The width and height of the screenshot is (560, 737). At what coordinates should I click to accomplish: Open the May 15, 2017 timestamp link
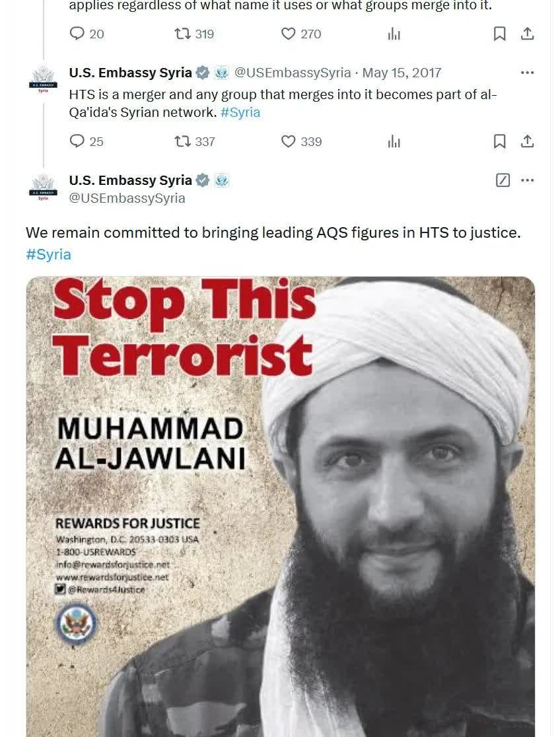[402, 73]
